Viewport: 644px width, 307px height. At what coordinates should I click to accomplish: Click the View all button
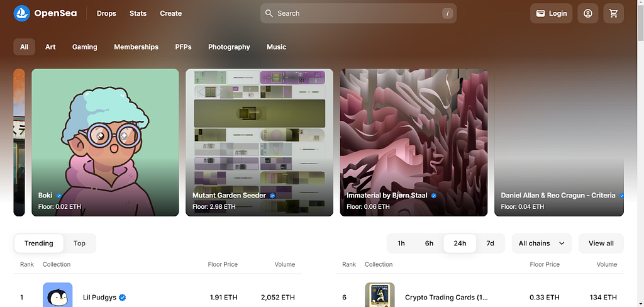[x=601, y=243]
